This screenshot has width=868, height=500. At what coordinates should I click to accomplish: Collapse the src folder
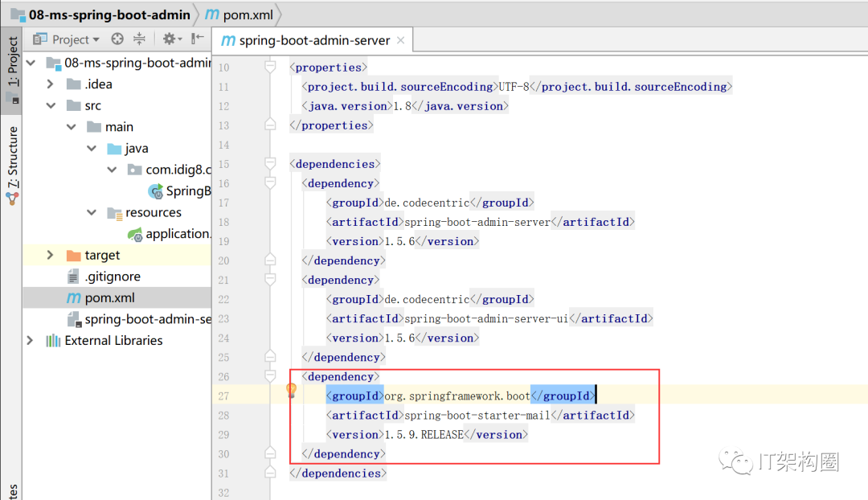(51, 105)
